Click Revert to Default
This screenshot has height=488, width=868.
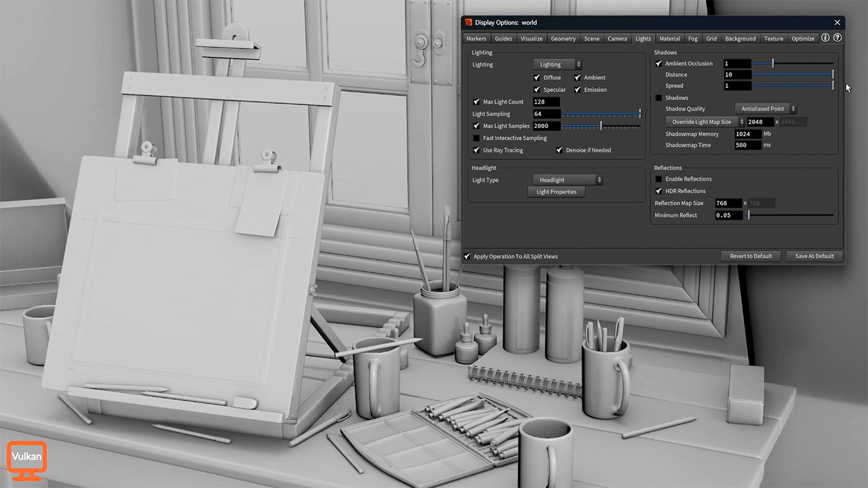[x=751, y=256]
